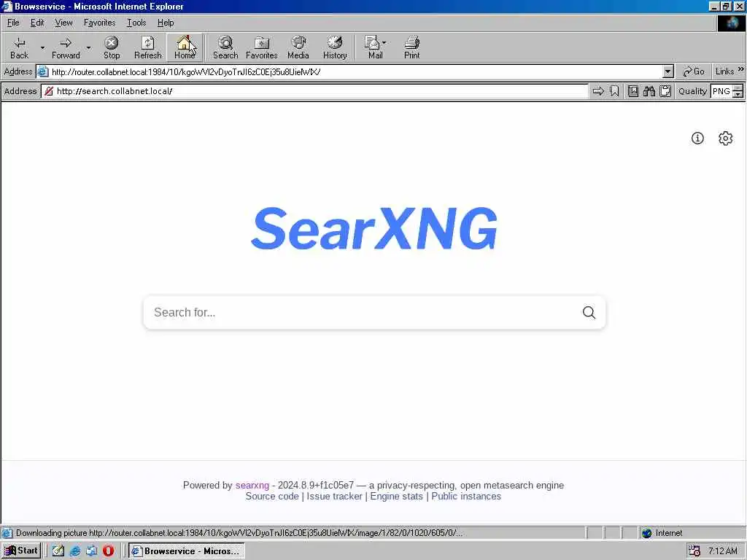This screenshot has height=560, width=747.
Task: Open the File menu
Action: [x=13, y=23]
